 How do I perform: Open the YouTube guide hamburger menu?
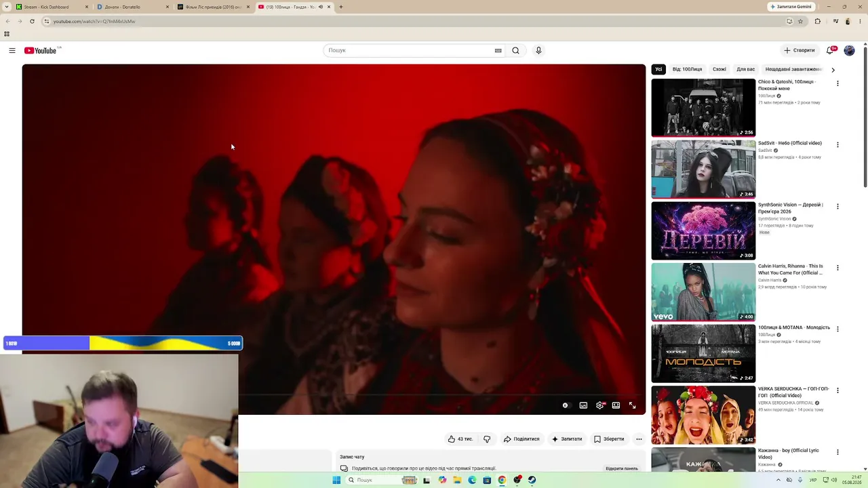coord(12,50)
